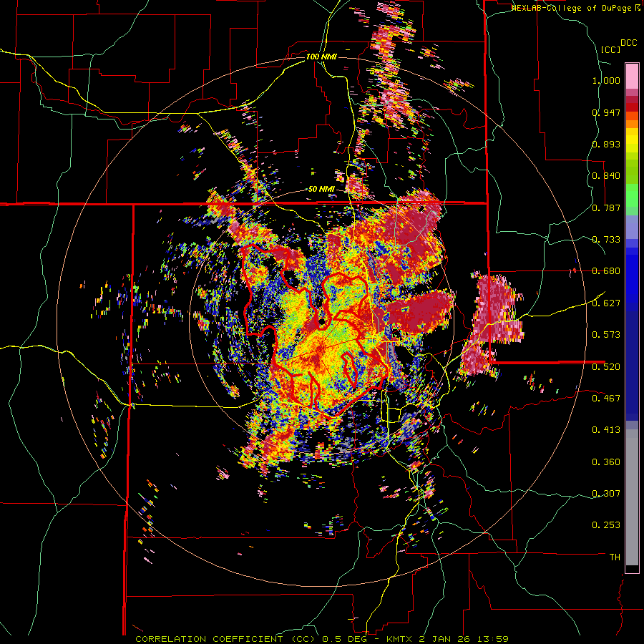
Task: Click the 100 NMI range ring label
Action: click(x=321, y=57)
